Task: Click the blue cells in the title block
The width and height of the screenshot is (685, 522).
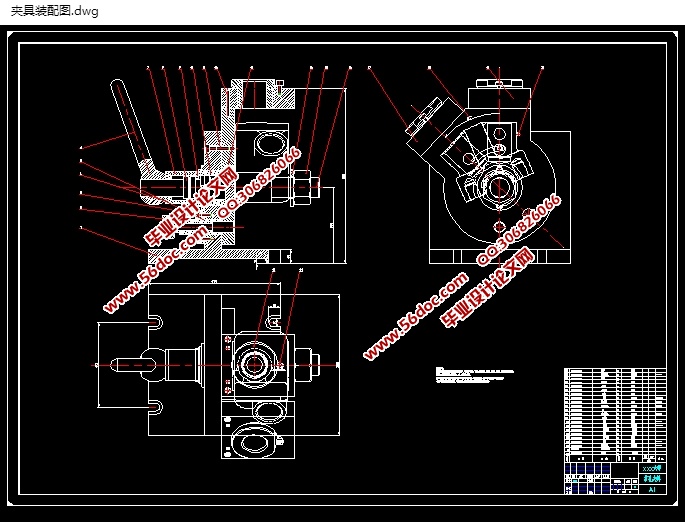Action: click(590, 468)
